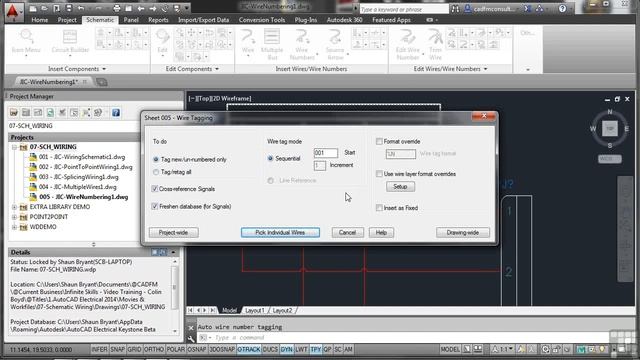The height and width of the screenshot is (360, 640).
Task: Click the Pick Individual Wires button
Action: [x=280, y=233]
